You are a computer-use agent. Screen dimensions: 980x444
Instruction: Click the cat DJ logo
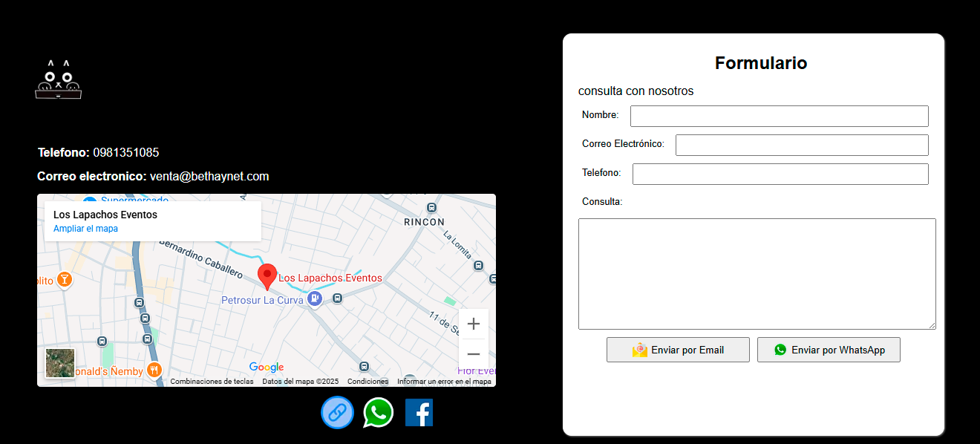pos(58,79)
